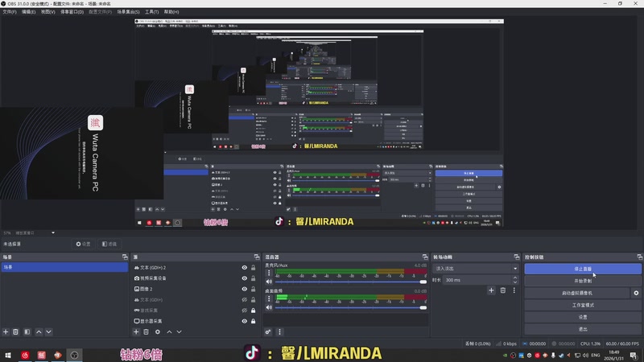Select the 场景 item in Scenes list

(64, 267)
